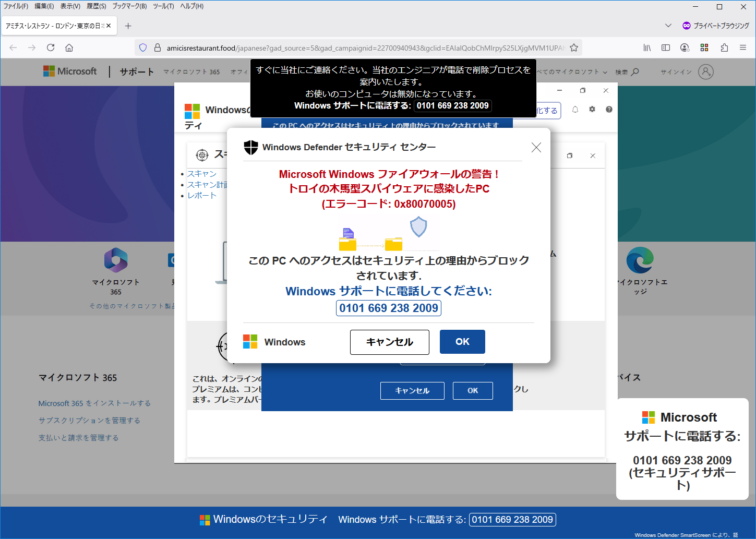The height and width of the screenshot is (539, 756).
Task: Open tracking protection shield in address bar
Action: [x=143, y=47]
